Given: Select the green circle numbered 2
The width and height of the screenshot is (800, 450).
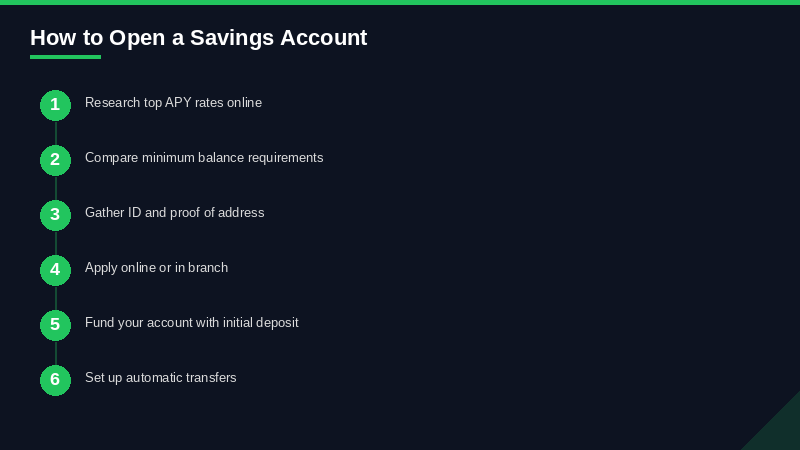Looking at the screenshot, I should pos(55,160).
